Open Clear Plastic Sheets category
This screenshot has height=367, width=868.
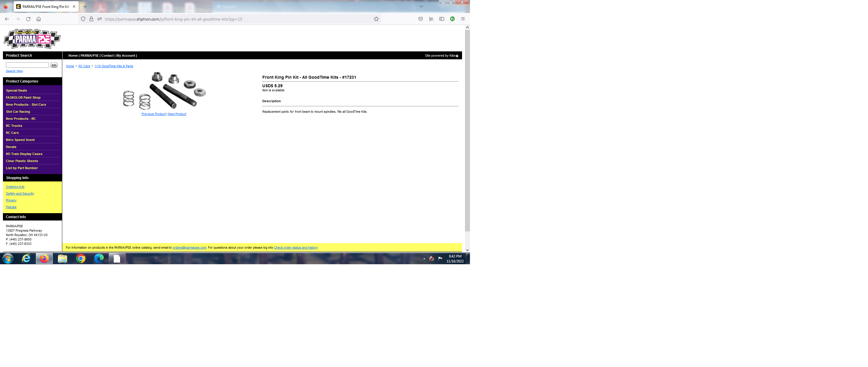coord(22,161)
